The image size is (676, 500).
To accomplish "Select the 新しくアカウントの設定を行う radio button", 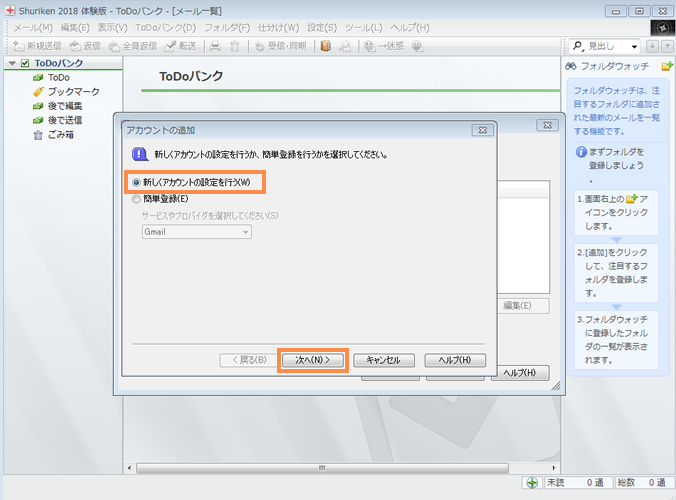I will click(x=137, y=182).
